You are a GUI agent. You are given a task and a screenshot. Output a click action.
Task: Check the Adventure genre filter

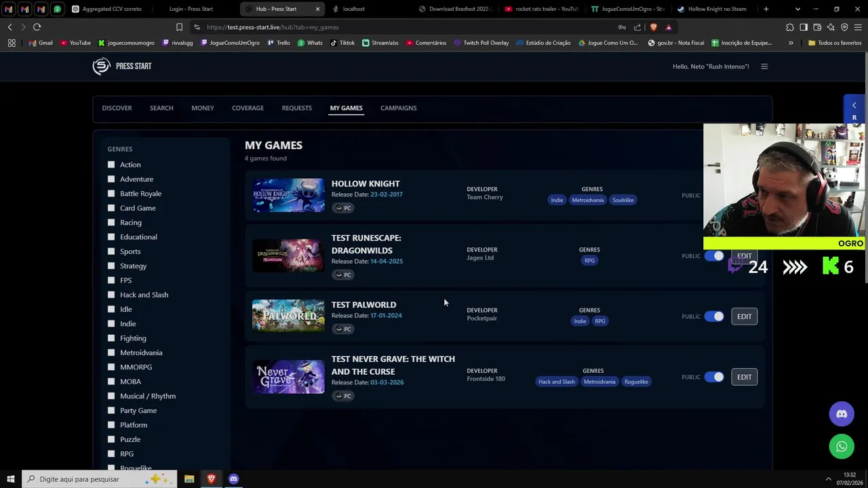click(x=111, y=179)
